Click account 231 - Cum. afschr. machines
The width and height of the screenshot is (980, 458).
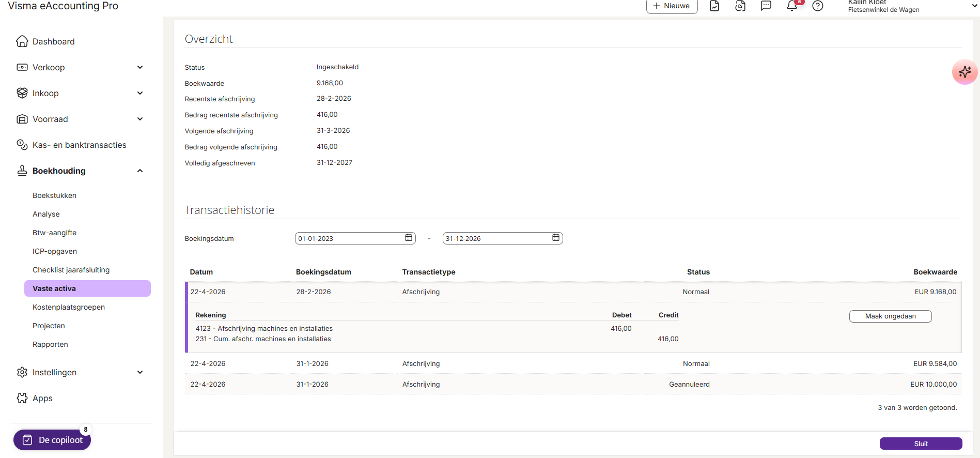(x=263, y=339)
